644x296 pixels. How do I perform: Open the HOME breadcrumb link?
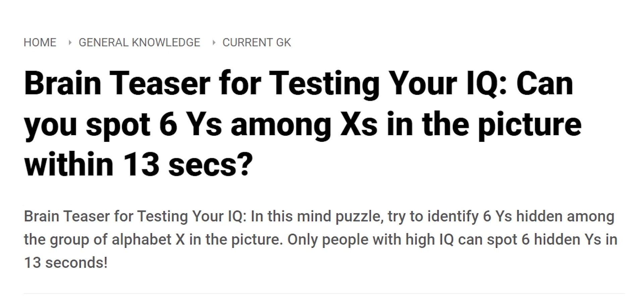click(x=40, y=43)
